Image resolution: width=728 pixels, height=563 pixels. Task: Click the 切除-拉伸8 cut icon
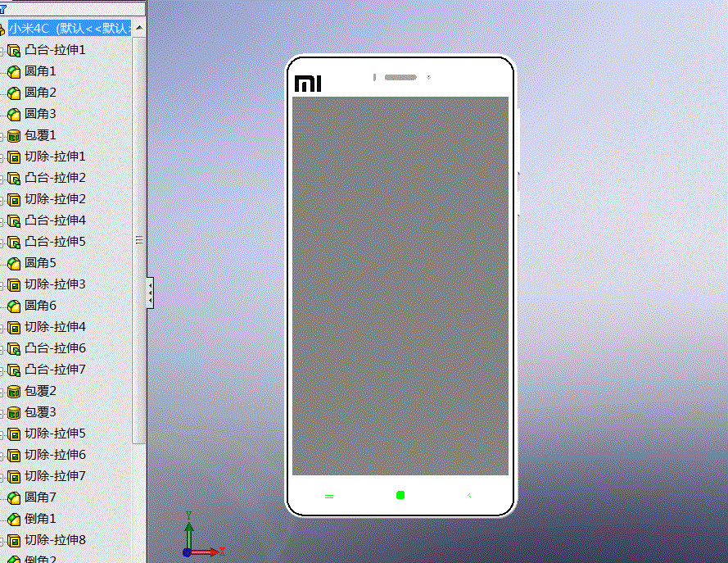14,541
